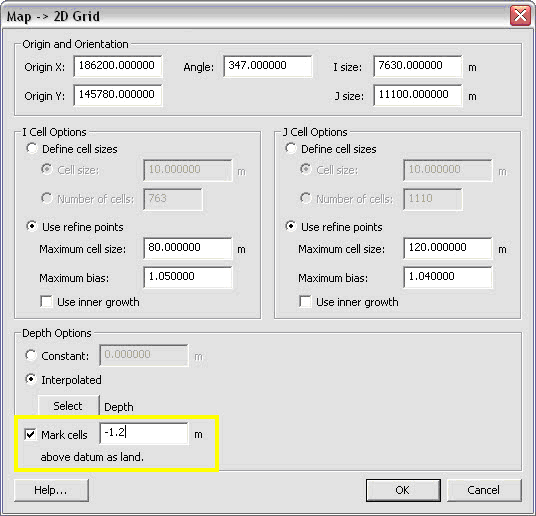This screenshot has width=536, height=516.
Task: Click the Select depth dataset button
Action: [x=68, y=406]
